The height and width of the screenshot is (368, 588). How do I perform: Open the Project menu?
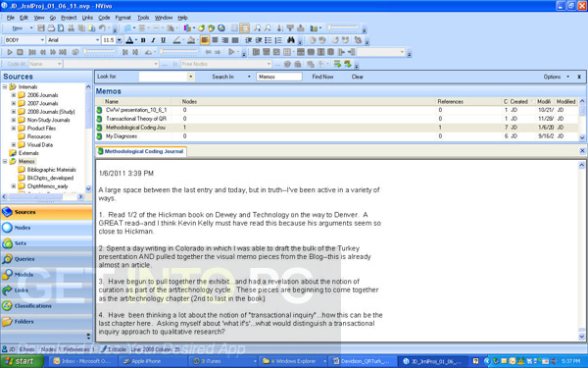[x=69, y=18]
